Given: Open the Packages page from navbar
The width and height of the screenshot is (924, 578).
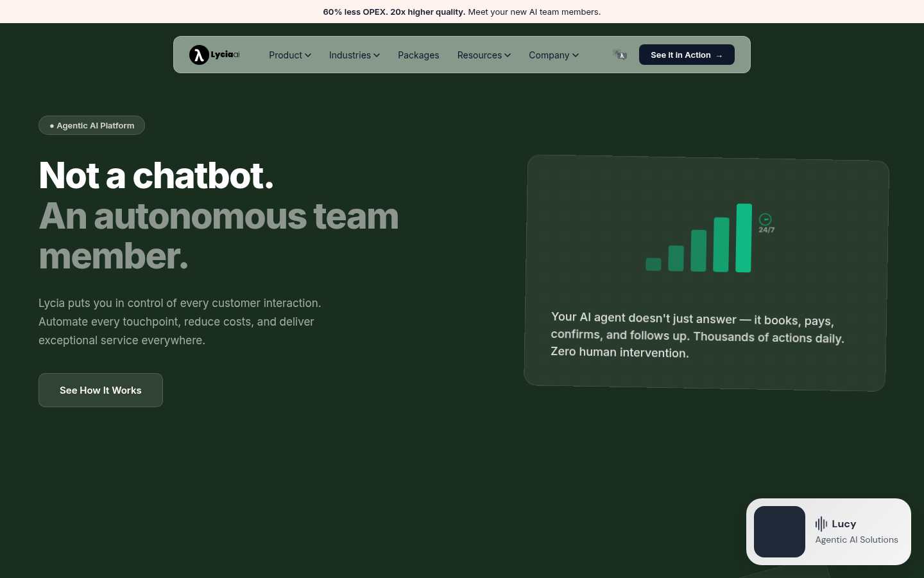Looking at the screenshot, I should coord(418,55).
